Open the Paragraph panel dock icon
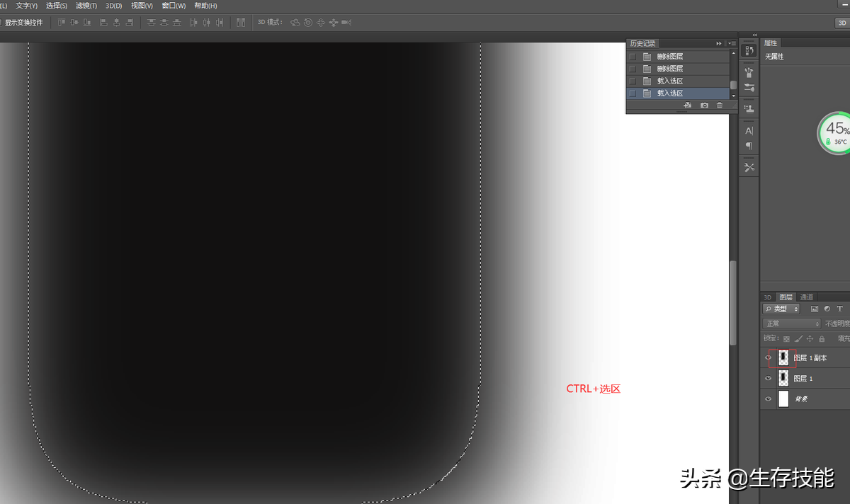 (x=749, y=146)
